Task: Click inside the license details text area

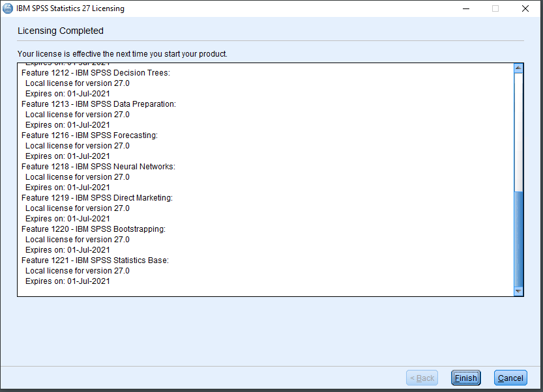Action: pyautogui.click(x=261, y=182)
